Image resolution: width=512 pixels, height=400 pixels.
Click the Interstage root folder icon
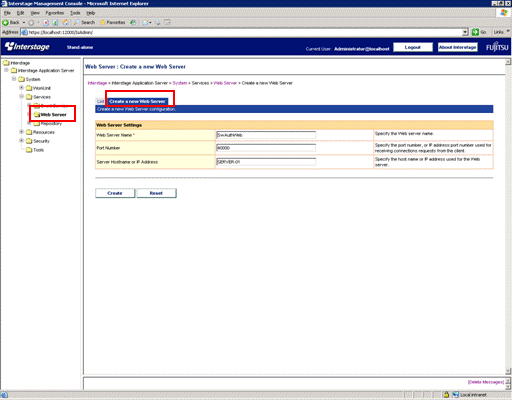(x=6, y=63)
